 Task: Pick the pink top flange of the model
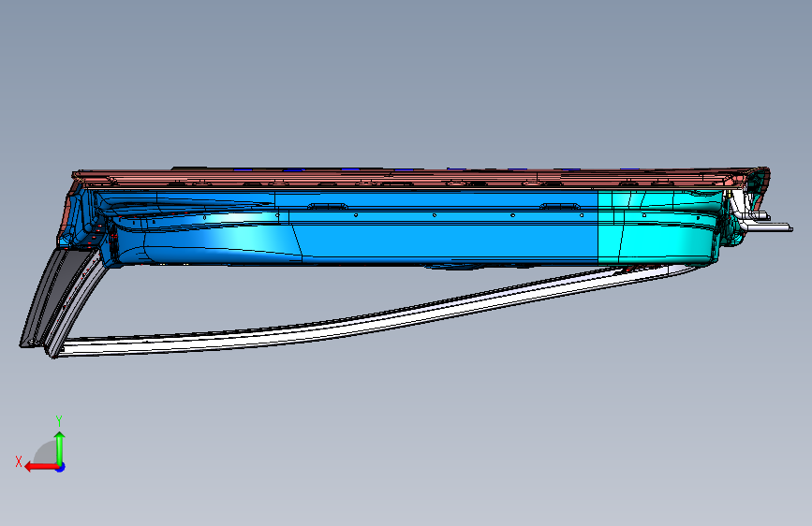click(414, 178)
